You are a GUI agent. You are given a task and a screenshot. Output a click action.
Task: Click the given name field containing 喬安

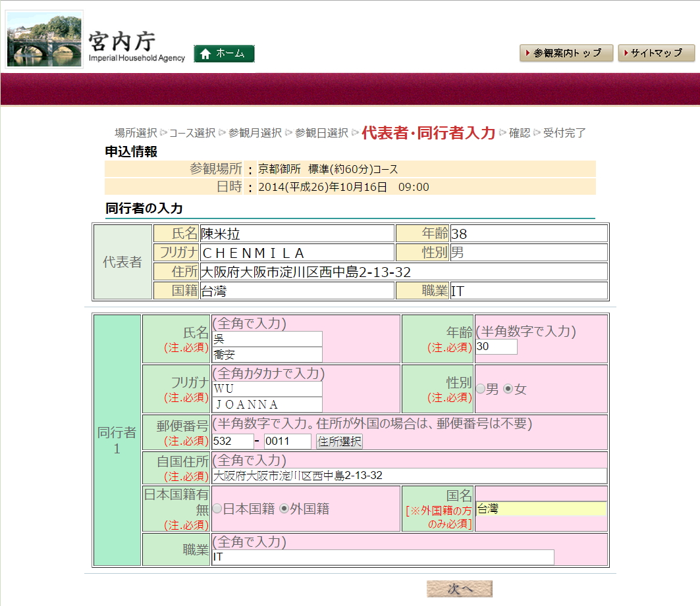click(x=267, y=355)
